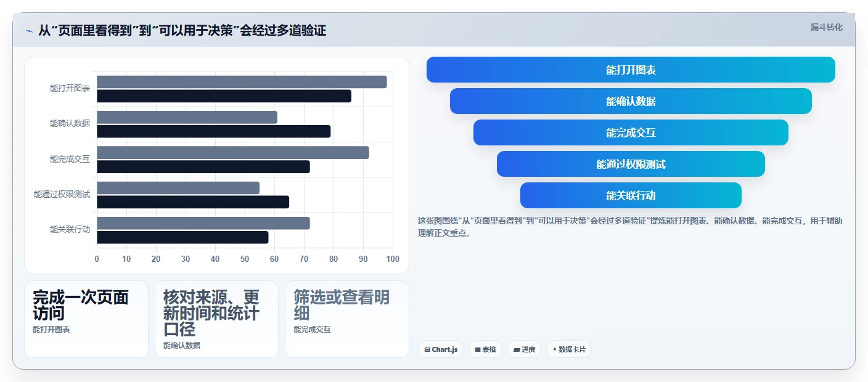Open the 完成一次页面访问 data card
The image size is (868, 382).
[x=86, y=319]
